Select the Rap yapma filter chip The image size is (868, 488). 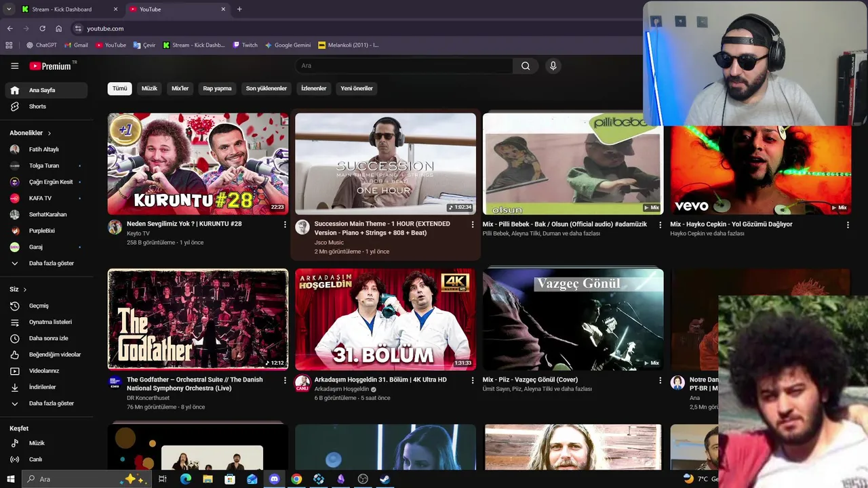click(x=217, y=88)
